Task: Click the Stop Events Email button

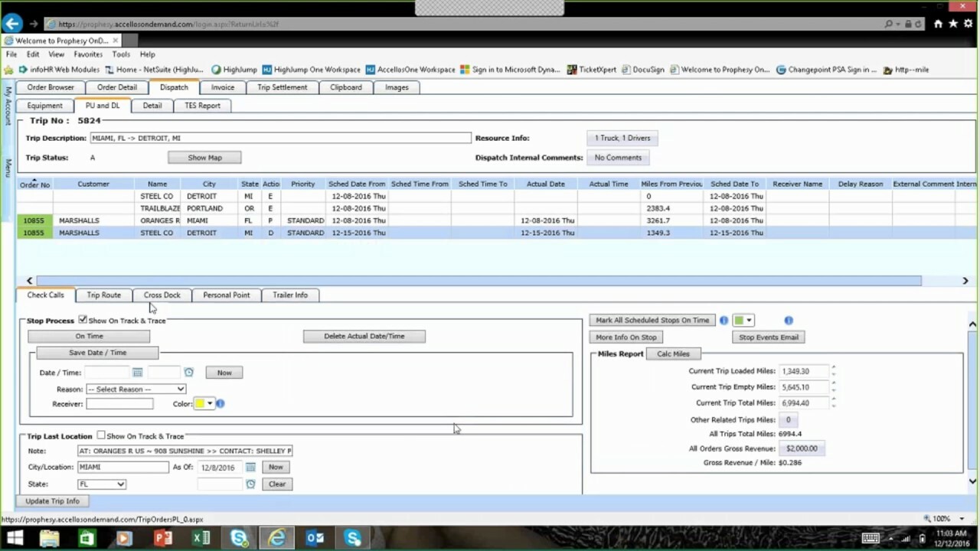Action: tap(768, 337)
